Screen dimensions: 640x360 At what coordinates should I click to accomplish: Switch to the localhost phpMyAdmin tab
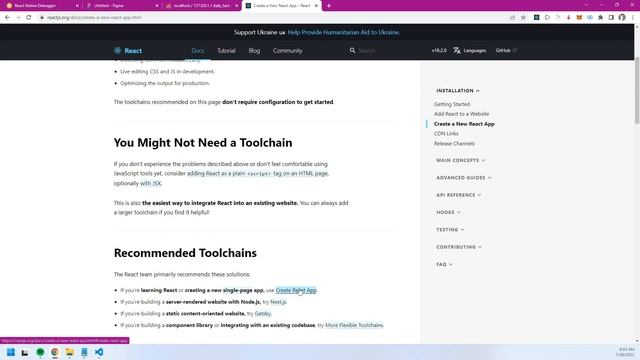point(201,6)
